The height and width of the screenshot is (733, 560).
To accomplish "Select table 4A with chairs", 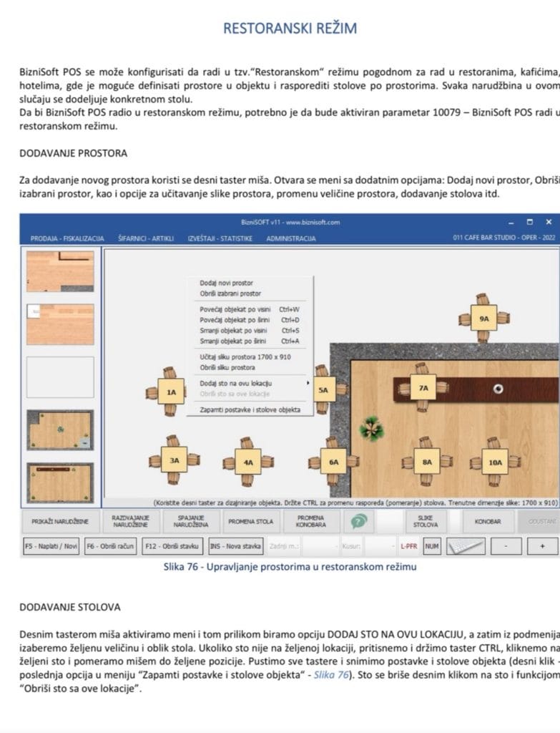I will click(x=247, y=462).
